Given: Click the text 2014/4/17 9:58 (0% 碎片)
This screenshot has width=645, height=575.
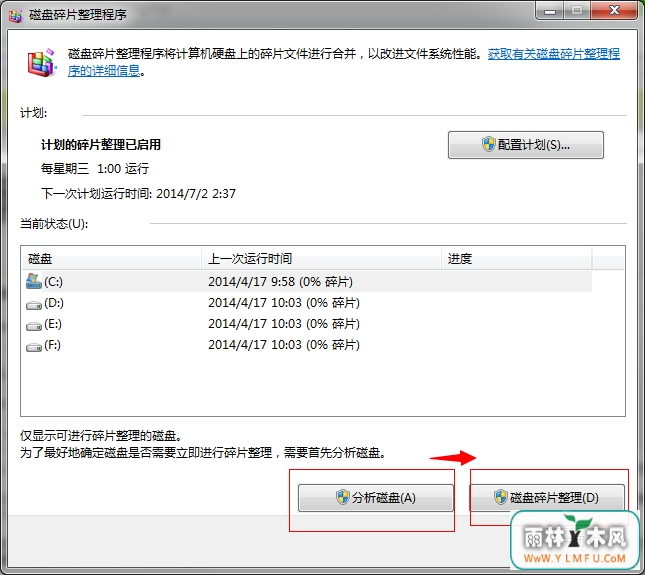Looking at the screenshot, I should pyautogui.click(x=281, y=282).
